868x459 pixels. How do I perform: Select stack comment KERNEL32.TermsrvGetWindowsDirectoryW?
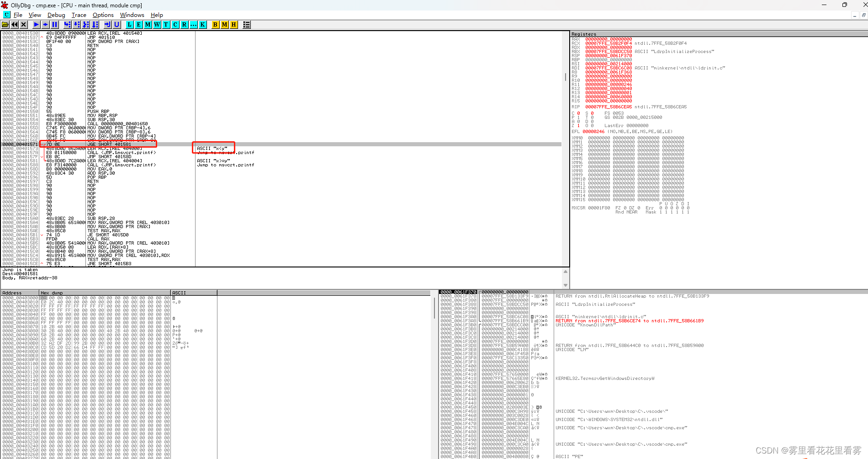point(605,379)
